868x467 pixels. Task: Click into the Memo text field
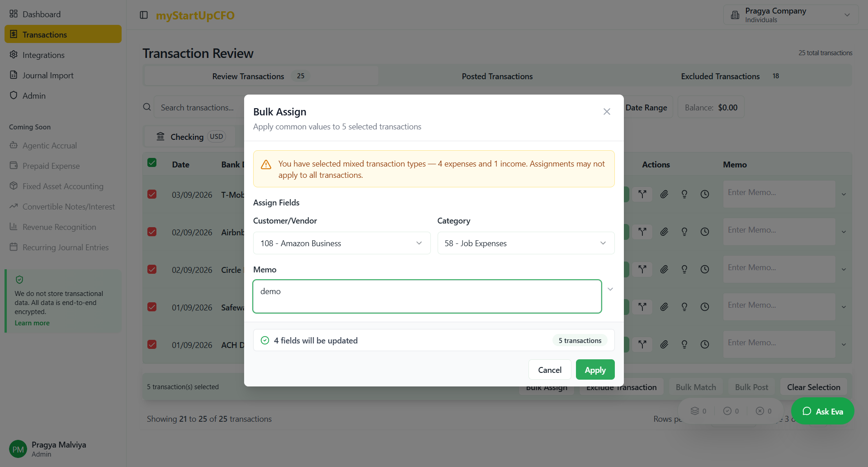427,296
